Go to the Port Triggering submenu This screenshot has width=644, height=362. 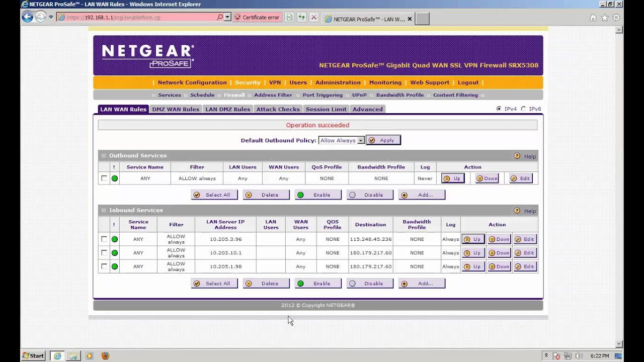coord(323,95)
